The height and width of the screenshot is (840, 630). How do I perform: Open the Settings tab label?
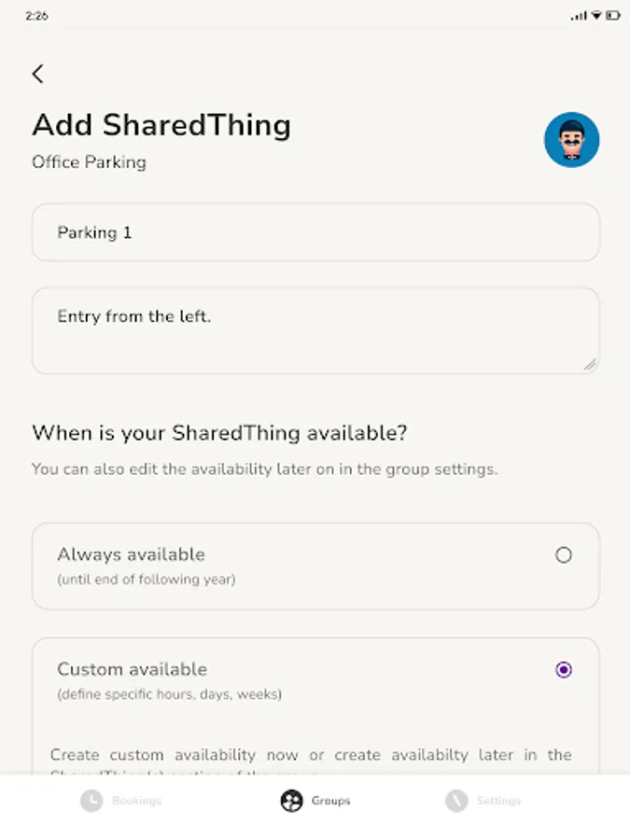(x=498, y=801)
